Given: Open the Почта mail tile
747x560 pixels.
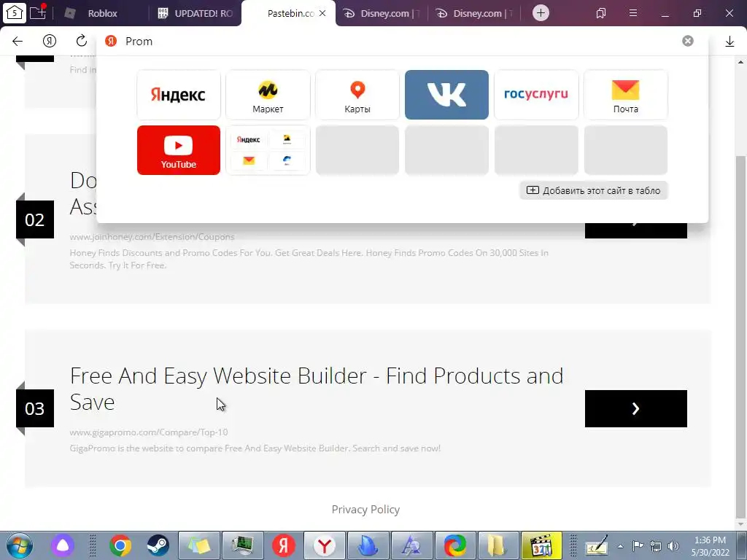Looking at the screenshot, I should (625, 95).
